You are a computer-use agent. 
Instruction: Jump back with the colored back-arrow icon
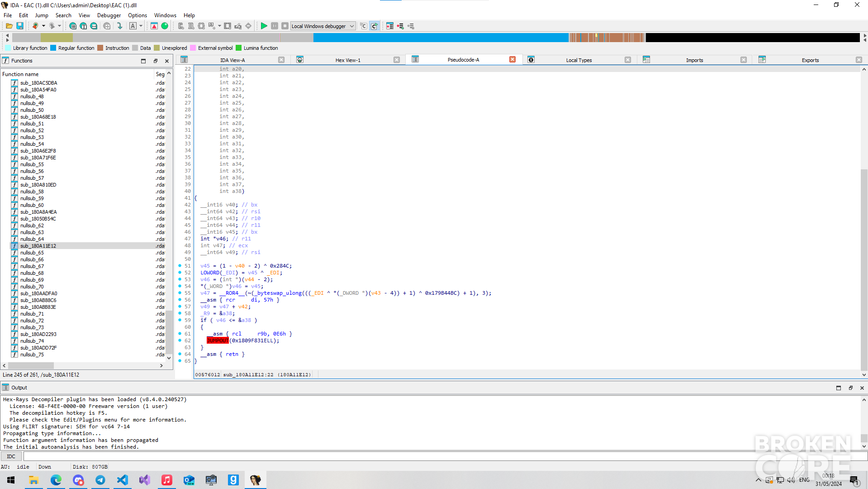(35, 26)
